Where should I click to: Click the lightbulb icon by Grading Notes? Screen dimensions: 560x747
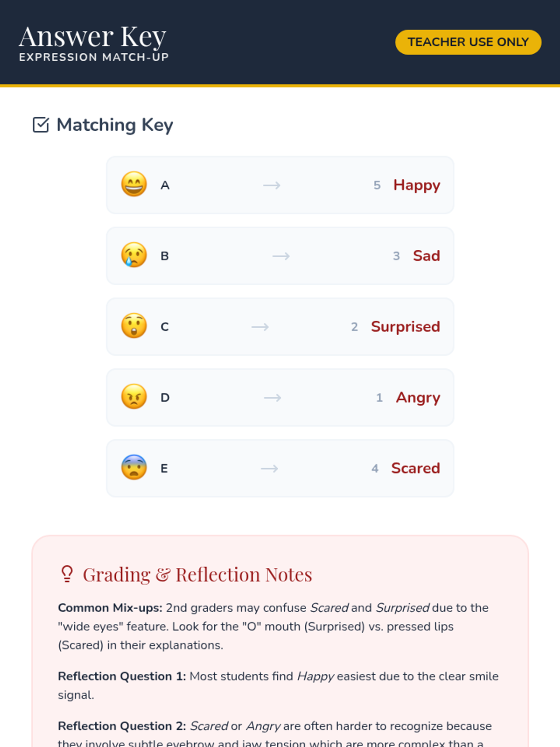[67, 574]
